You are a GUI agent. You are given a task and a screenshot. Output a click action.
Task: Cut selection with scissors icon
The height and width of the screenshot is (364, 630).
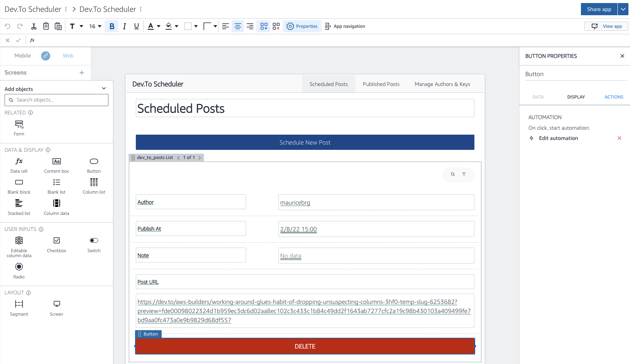tap(34, 26)
